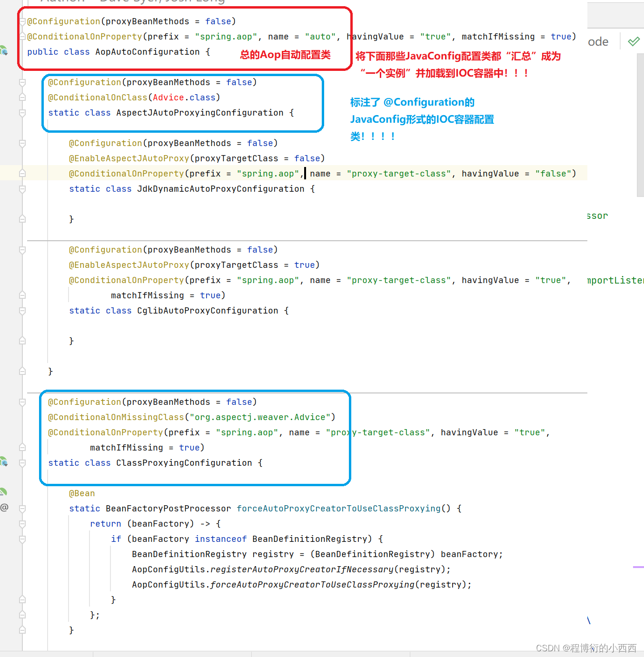
Task: Click the fold-end marker at CglibAutoProxyConfiguration closing brace
Action: 22,341
